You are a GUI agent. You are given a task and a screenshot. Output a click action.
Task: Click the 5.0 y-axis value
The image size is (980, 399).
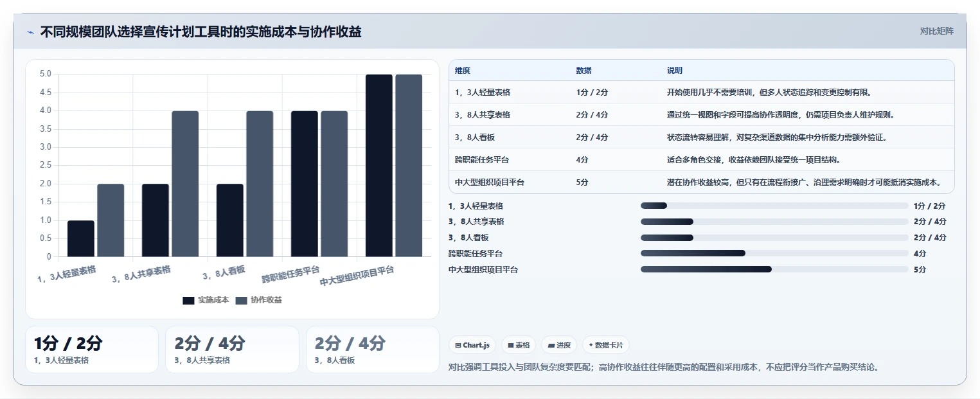(46, 74)
